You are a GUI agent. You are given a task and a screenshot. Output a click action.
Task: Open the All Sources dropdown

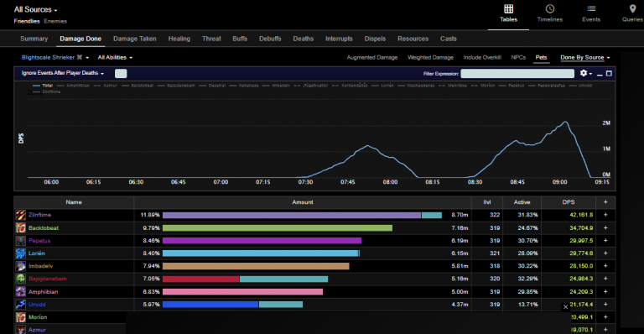(36, 9)
